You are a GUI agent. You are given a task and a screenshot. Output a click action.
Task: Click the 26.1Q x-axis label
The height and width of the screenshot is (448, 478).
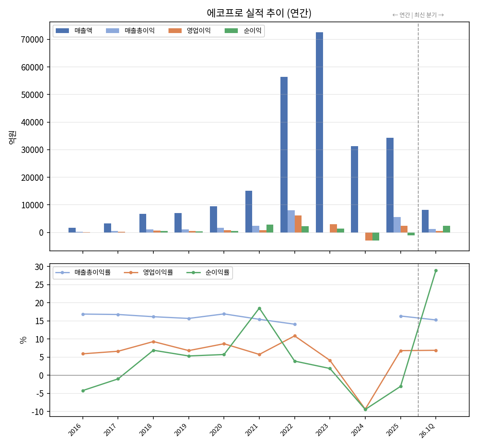click(x=427, y=430)
